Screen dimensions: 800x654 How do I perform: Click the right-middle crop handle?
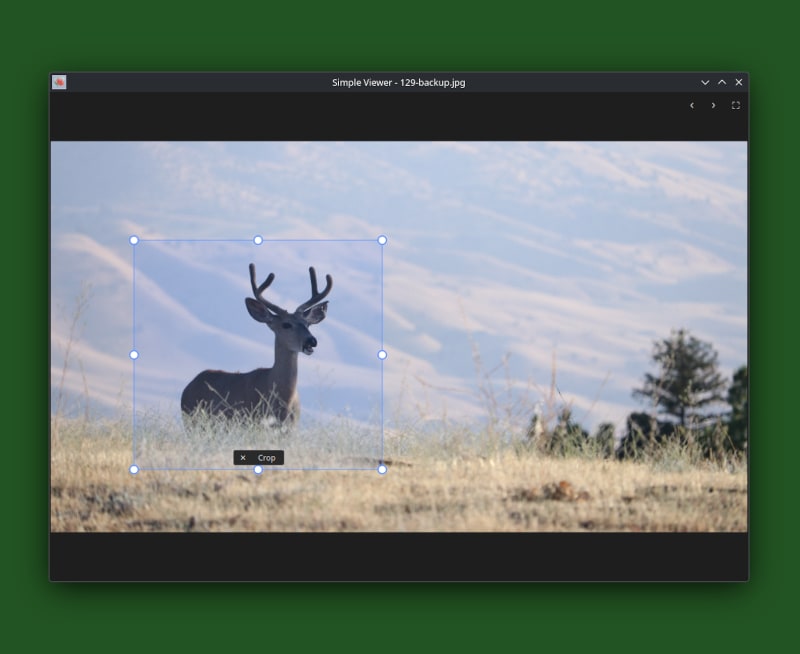(x=382, y=355)
